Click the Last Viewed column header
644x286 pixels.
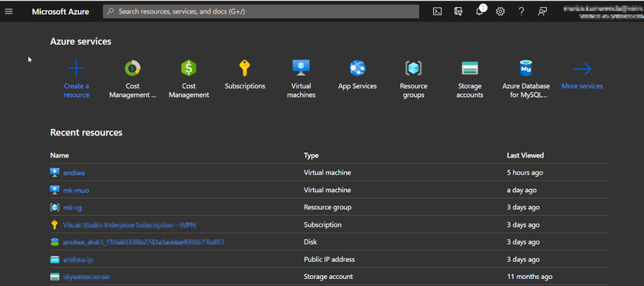pos(525,156)
